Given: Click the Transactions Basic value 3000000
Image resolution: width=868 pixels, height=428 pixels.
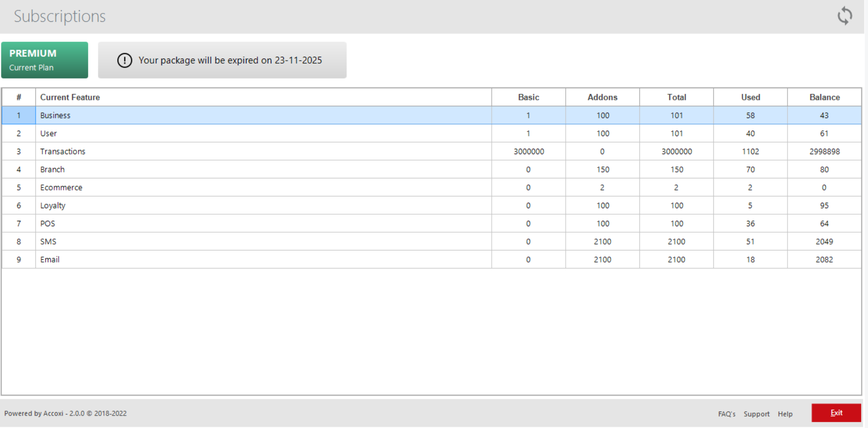Looking at the screenshot, I should tap(528, 152).
